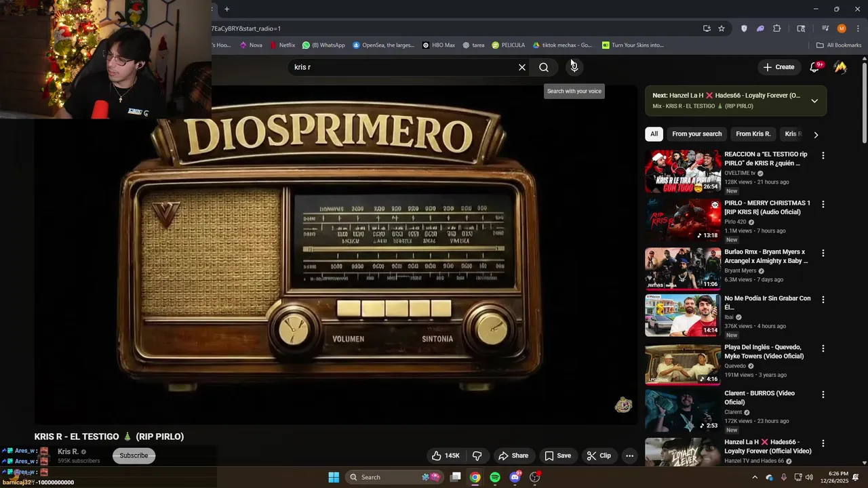Open options for No Me Podía Ir video
This screenshot has width=868, height=488.
pyautogui.click(x=823, y=300)
